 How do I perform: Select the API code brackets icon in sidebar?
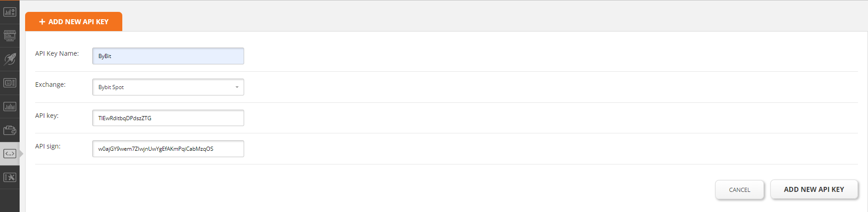point(10,154)
